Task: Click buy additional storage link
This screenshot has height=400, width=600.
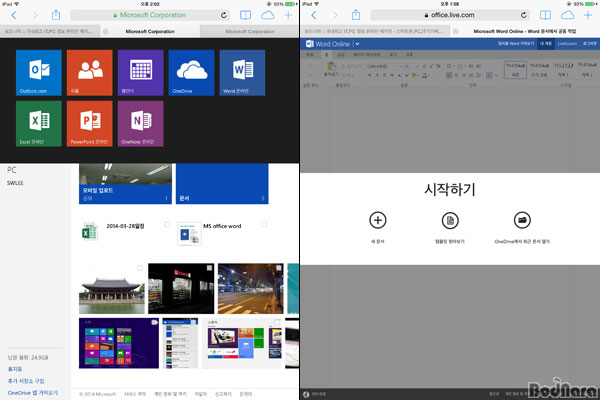Action: click(x=26, y=381)
